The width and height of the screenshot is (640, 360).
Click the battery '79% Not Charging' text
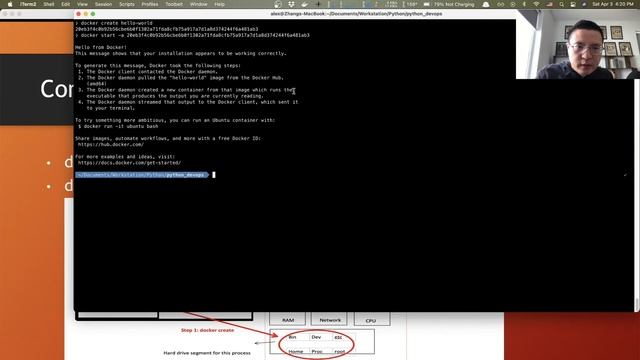(454, 4)
